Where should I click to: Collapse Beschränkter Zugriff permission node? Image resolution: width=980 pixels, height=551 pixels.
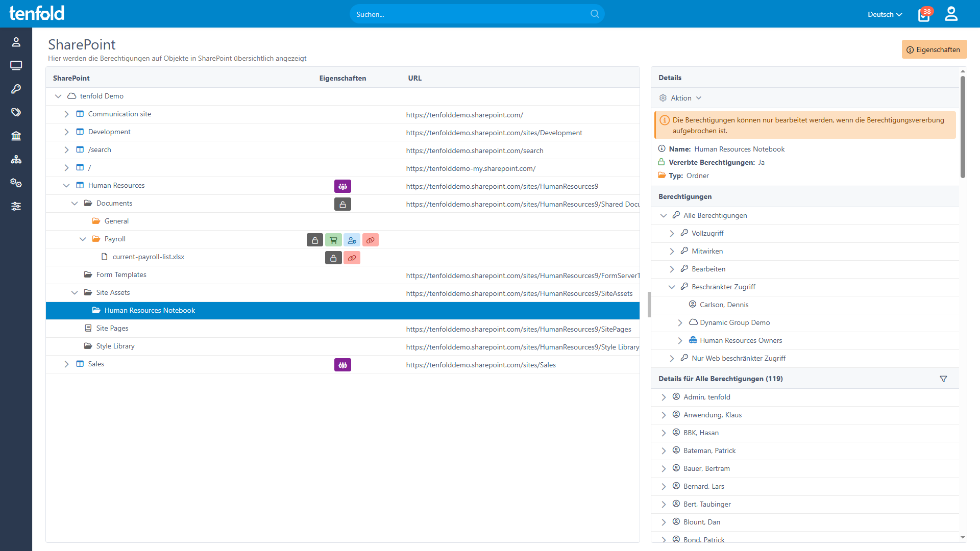pos(672,287)
